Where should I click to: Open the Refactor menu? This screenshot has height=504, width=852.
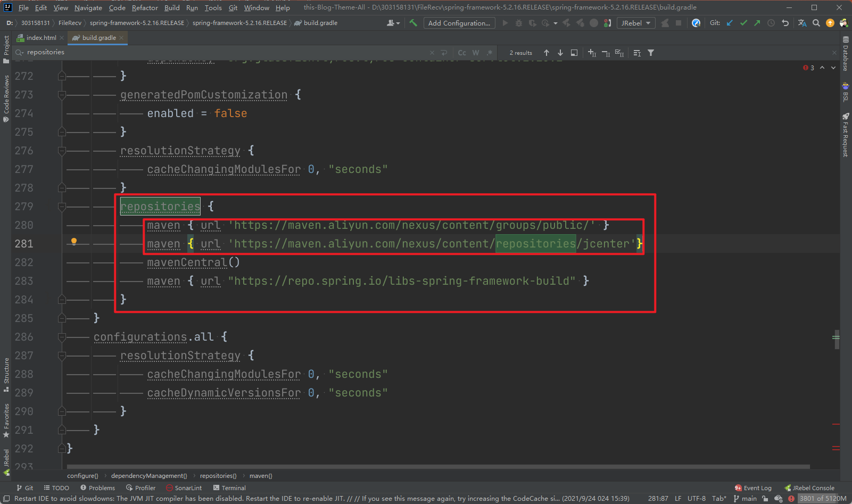click(145, 7)
